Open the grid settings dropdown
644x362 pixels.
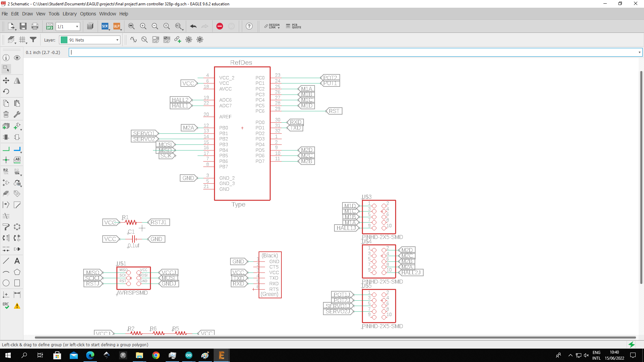[23, 40]
